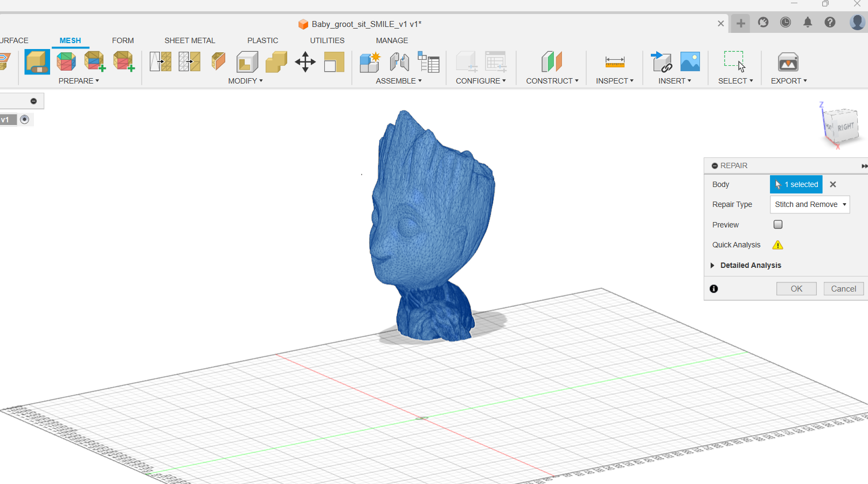Open the INSERT dropdown menu
Screen dimensions: 868x484
point(675,81)
